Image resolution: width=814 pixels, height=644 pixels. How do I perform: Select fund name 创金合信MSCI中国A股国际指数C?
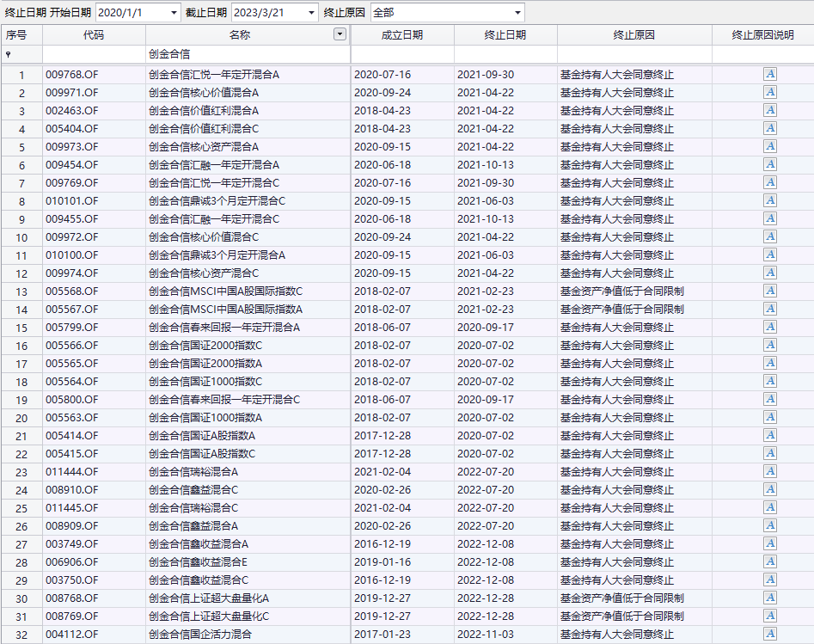[x=225, y=291]
